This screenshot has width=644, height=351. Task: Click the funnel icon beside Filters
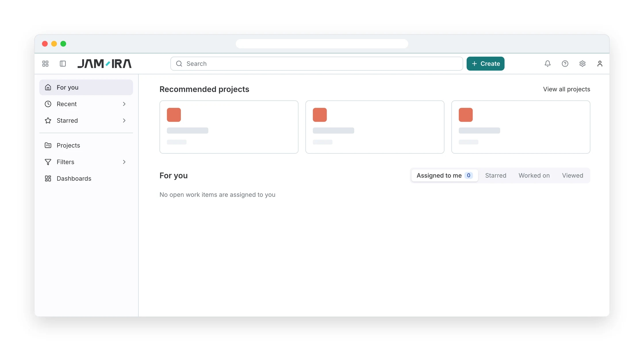coord(48,162)
